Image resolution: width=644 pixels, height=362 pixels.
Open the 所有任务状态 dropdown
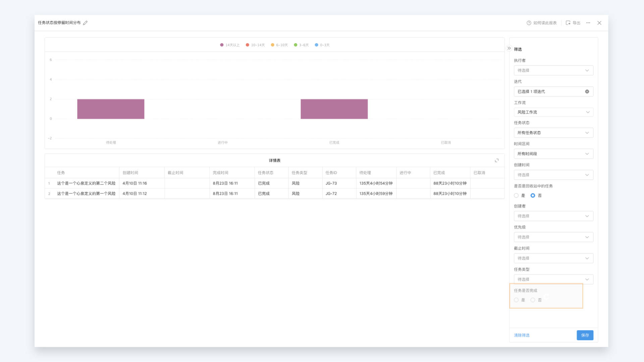(x=553, y=133)
